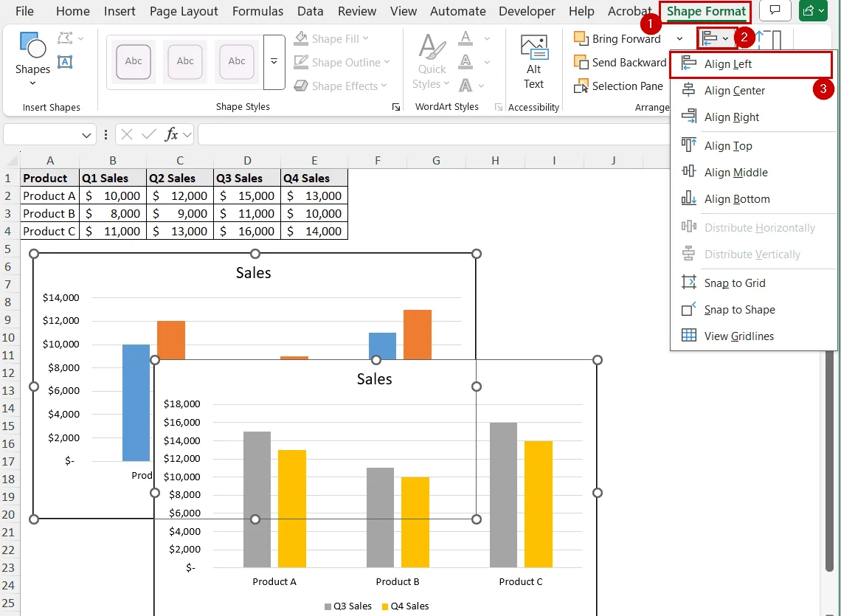Apply the third Abc shape style
The height and width of the screenshot is (616, 841).
237,61
